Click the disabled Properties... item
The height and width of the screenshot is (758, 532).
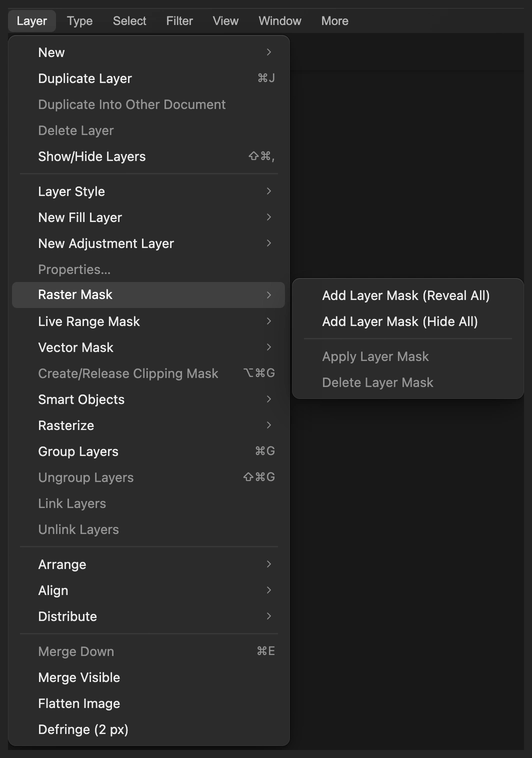click(x=148, y=269)
